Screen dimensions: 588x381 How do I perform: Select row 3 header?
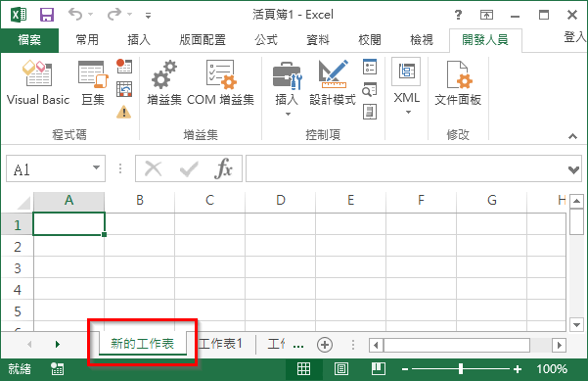18,268
